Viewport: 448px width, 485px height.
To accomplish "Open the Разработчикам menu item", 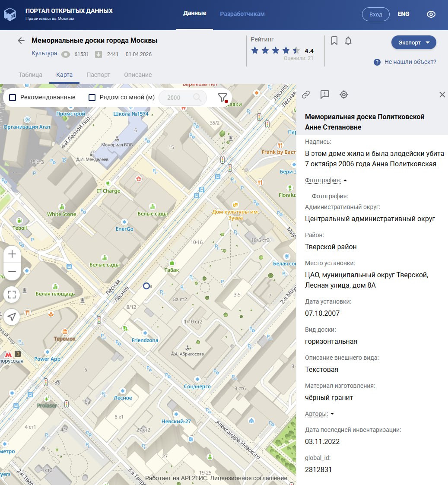I will [x=242, y=14].
